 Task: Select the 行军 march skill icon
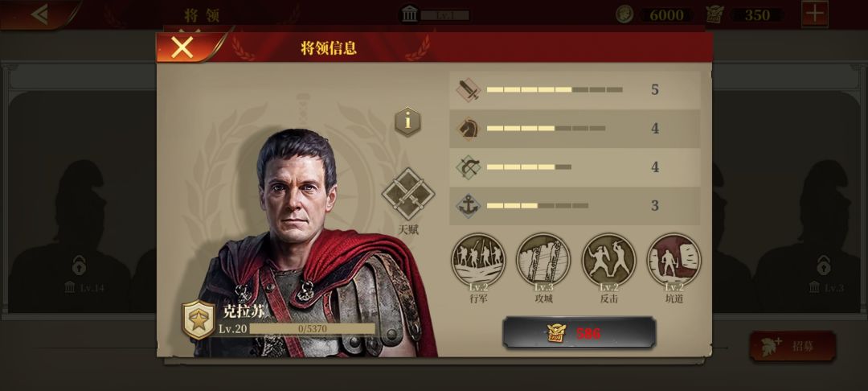tap(478, 260)
